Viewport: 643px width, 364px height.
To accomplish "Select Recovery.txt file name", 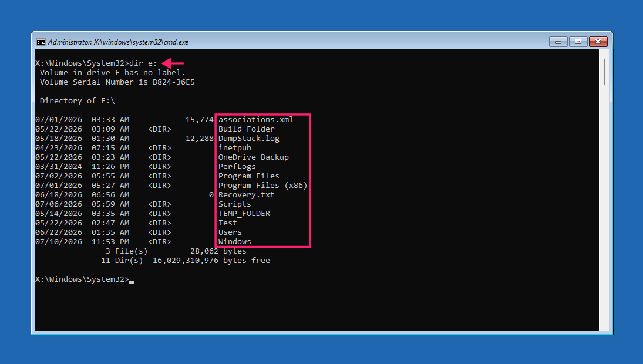I will tap(247, 195).
